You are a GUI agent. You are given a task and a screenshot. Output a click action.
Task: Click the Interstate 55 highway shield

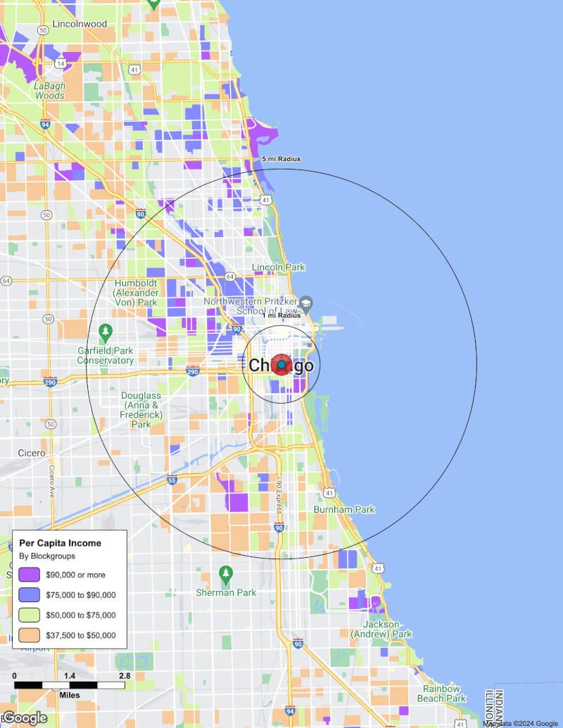(x=172, y=480)
